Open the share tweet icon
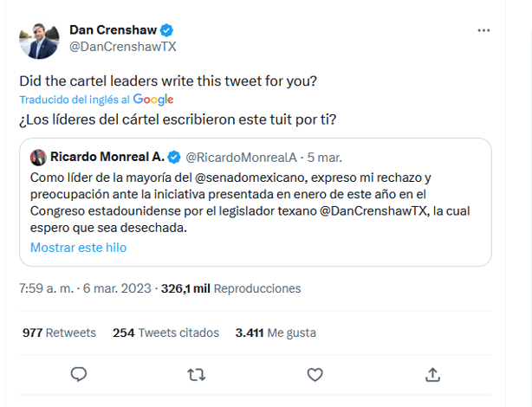This screenshot has width=532, height=407. coord(433,374)
